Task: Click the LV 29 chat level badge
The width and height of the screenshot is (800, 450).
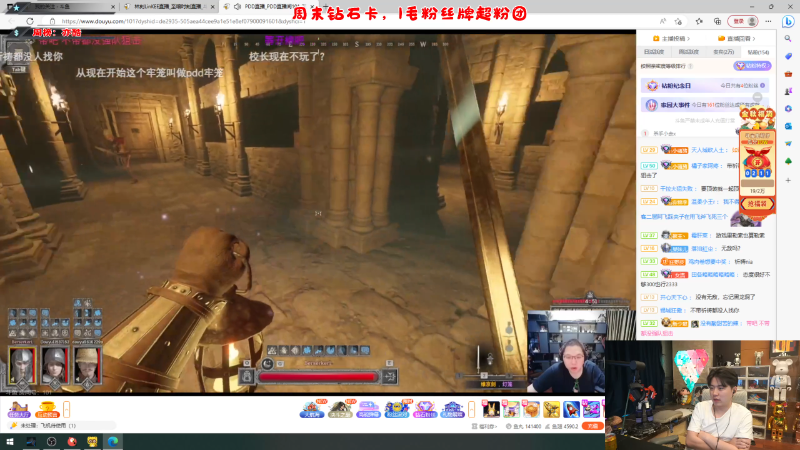Action: point(648,150)
